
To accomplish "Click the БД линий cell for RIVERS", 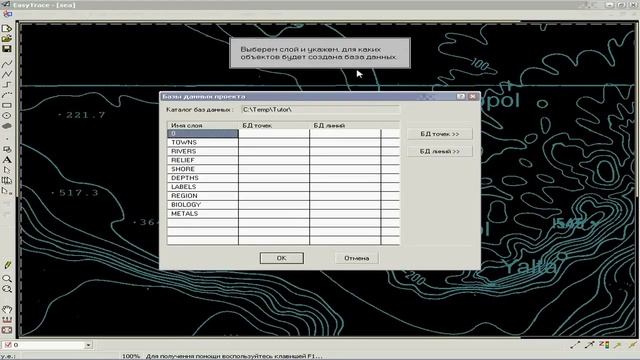I will pos(345,151).
